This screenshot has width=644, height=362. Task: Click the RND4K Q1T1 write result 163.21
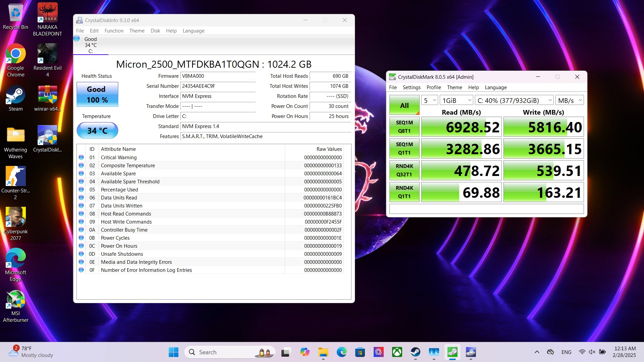click(544, 192)
